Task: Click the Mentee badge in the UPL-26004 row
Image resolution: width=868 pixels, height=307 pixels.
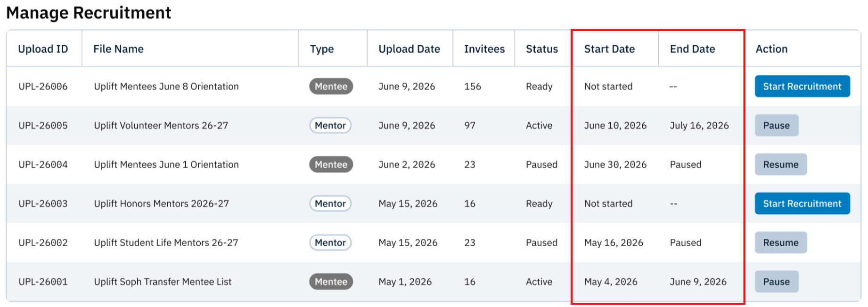Action: (331, 164)
